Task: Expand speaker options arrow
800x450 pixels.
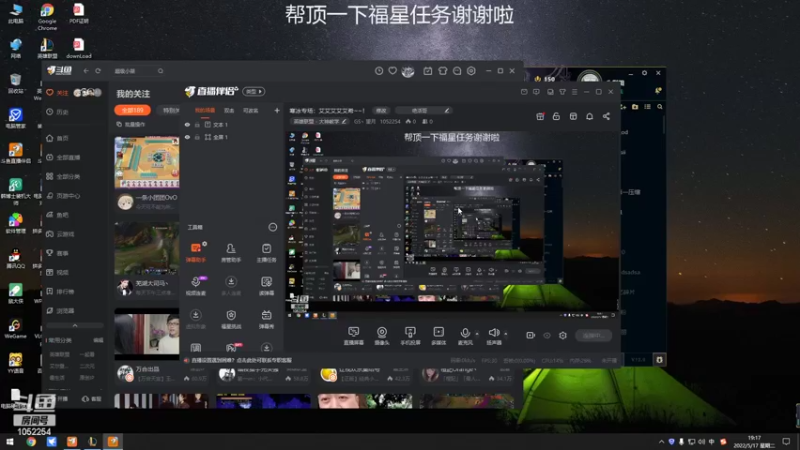Action: (x=506, y=334)
